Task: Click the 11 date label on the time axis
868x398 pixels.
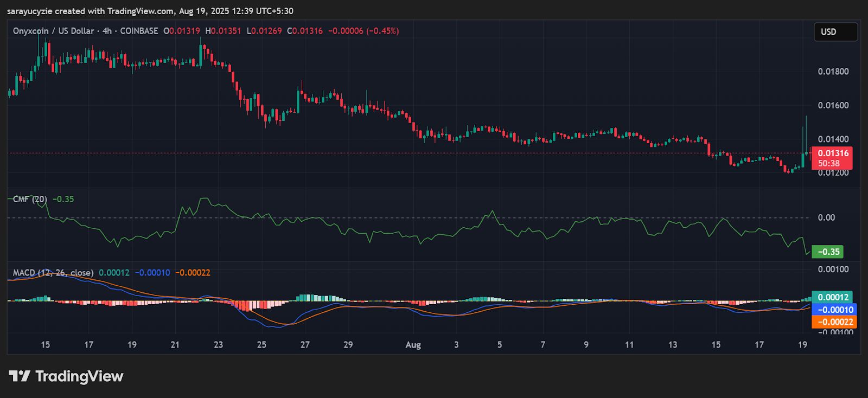Action: (x=629, y=345)
